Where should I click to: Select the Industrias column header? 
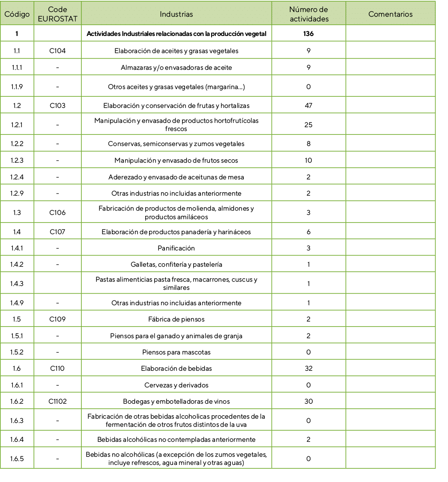pos(176,14)
